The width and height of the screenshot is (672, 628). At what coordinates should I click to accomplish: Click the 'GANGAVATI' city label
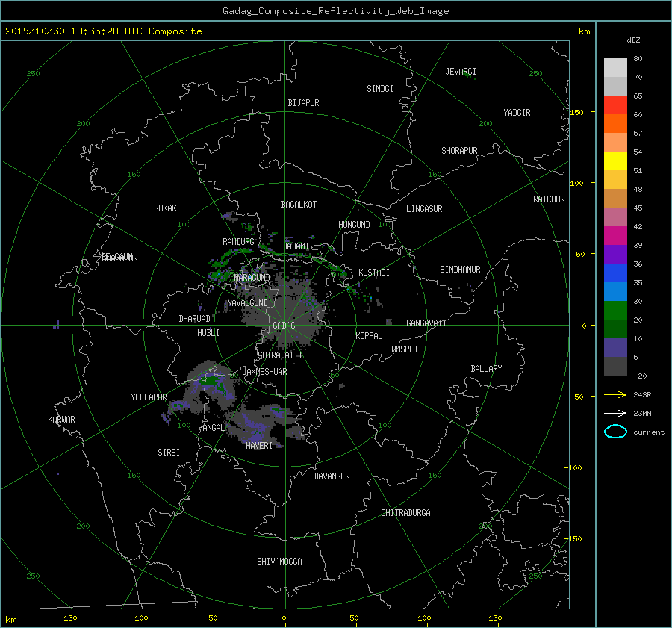426,323
